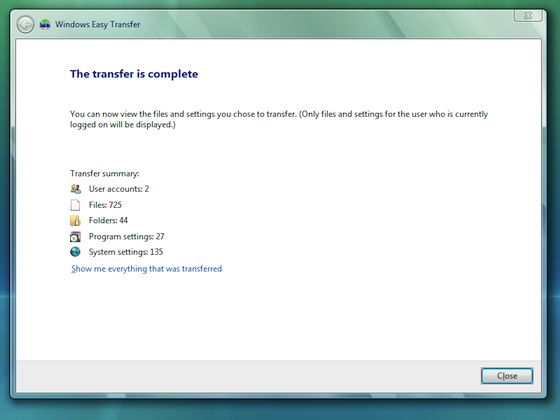Image resolution: width=560 pixels, height=420 pixels.
Task: Click the User accounts icon
Action: 75,189
